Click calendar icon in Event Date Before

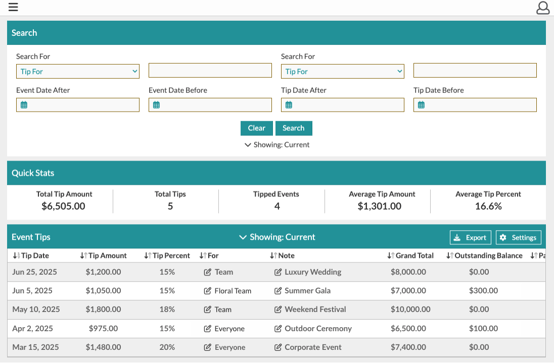pyautogui.click(x=156, y=105)
